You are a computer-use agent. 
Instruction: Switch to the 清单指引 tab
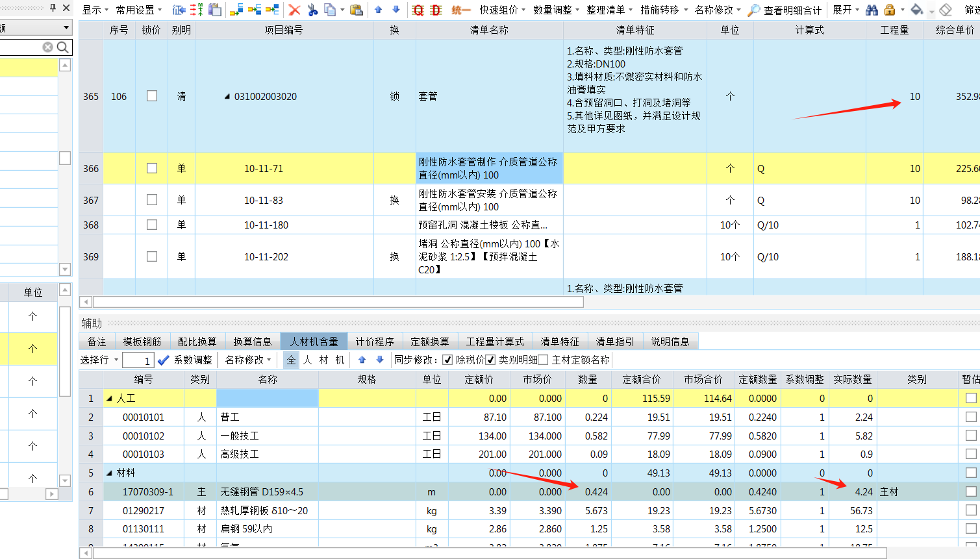point(615,342)
